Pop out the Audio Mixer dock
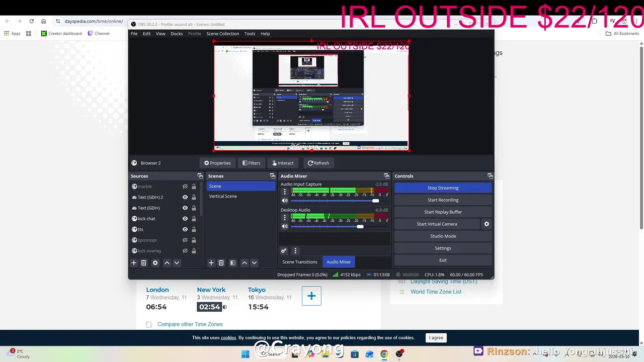The width and height of the screenshot is (644, 362). point(386,176)
